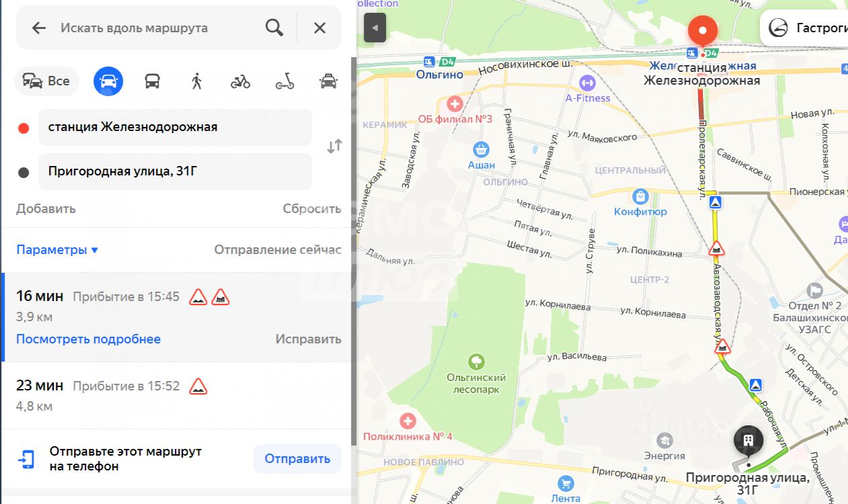
Task: Swap the start and destination points
Action: tap(334, 146)
